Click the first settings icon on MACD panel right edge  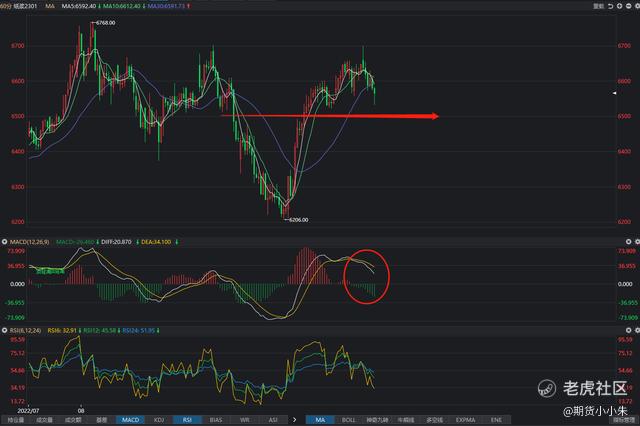(x=629, y=242)
